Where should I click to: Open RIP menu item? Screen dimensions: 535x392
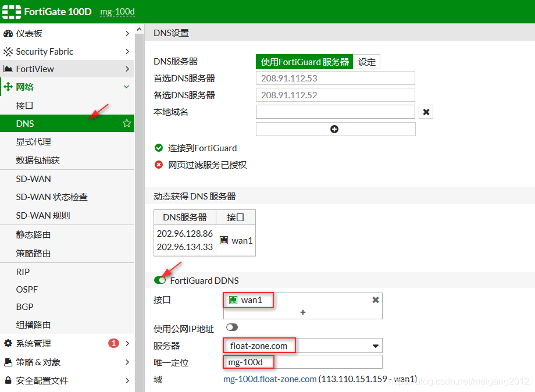67,272
